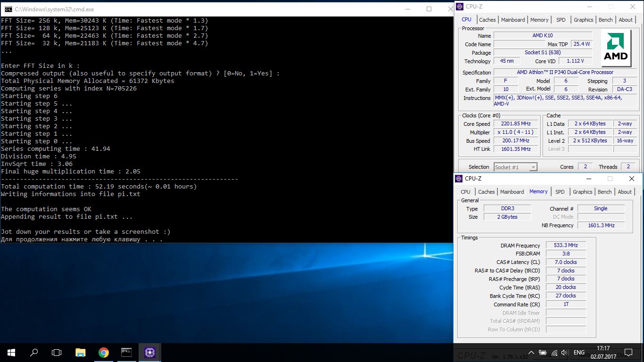Switch to Bench tab in CPU-Z memory window
The height and width of the screenshot is (362, 644).
(x=605, y=192)
